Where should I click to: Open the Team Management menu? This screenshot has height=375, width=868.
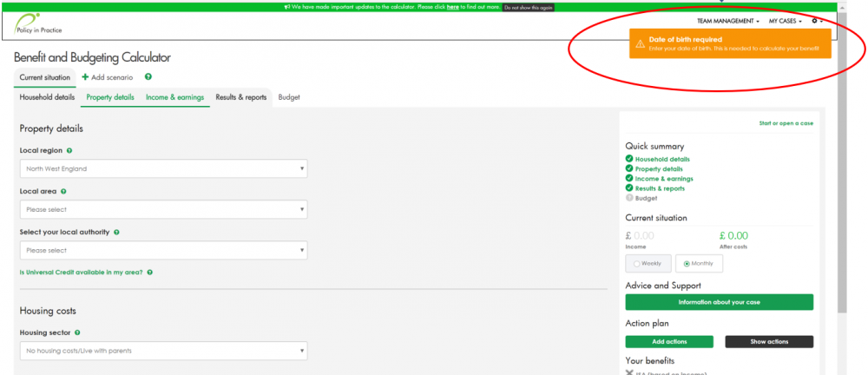(x=727, y=21)
